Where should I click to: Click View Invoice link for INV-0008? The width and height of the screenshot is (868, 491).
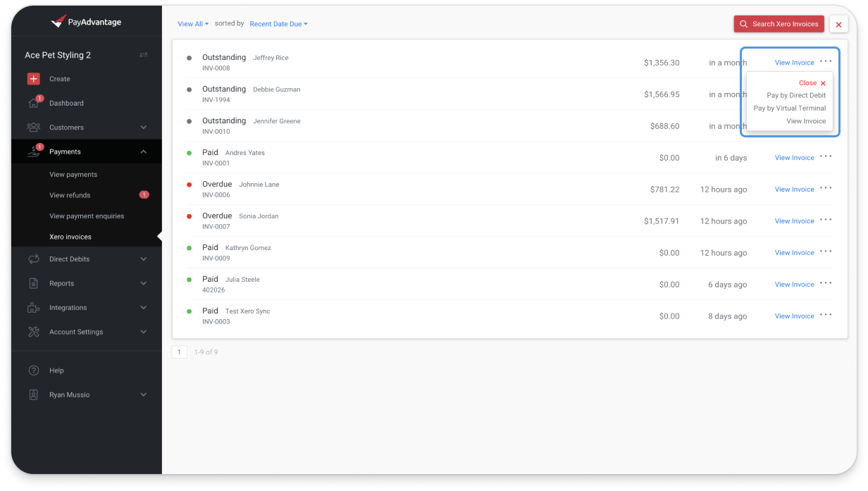(x=795, y=63)
